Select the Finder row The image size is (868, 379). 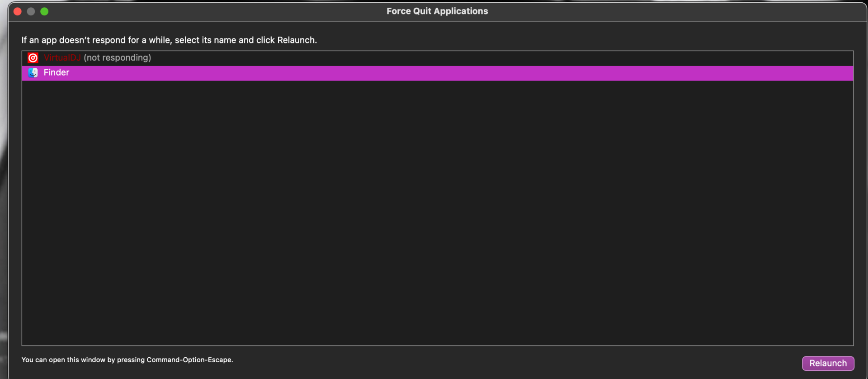438,73
